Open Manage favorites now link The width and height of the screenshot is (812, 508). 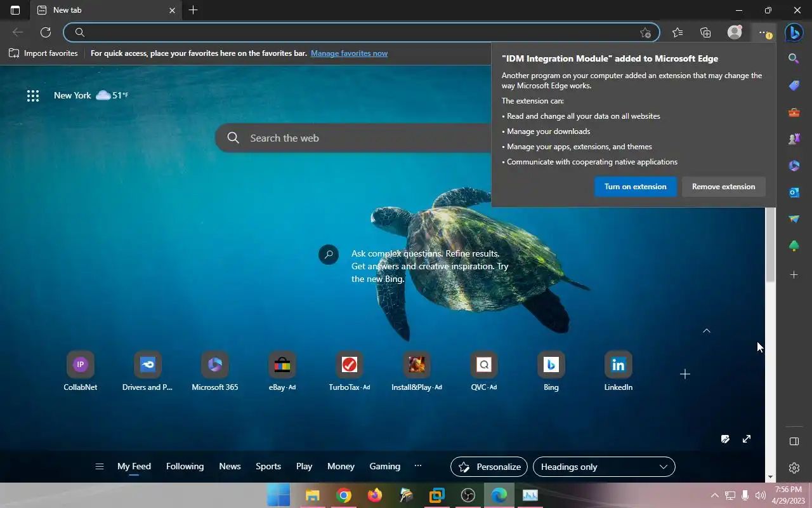click(349, 53)
